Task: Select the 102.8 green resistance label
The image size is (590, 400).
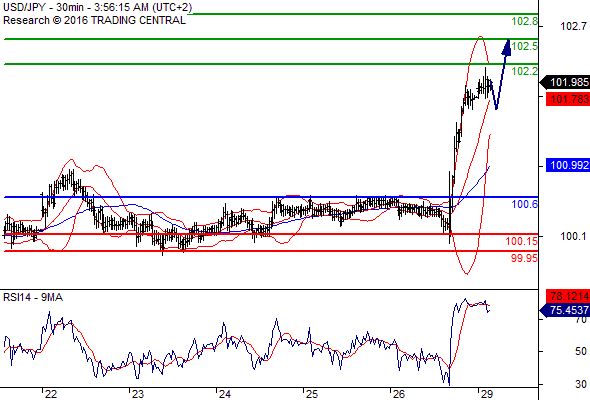Action: 525,21
